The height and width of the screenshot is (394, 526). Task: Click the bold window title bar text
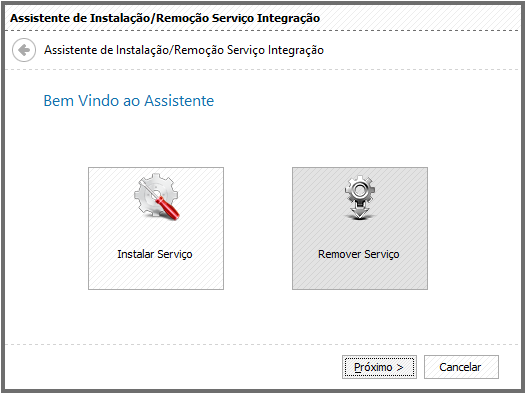click(165, 18)
